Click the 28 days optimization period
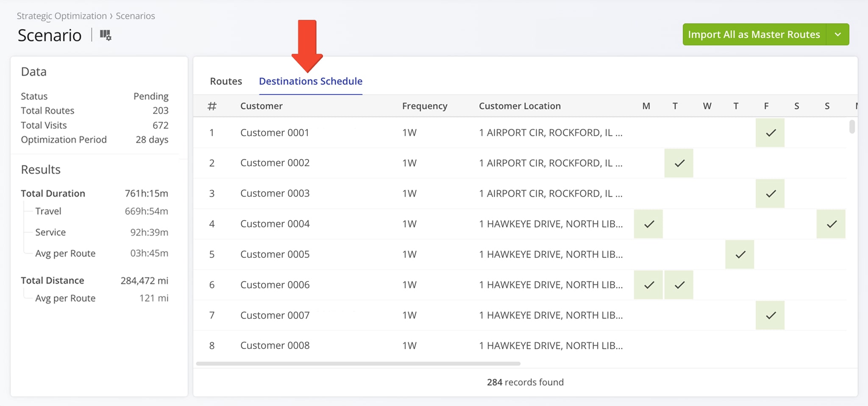This screenshot has width=868, height=406. click(x=152, y=139)
